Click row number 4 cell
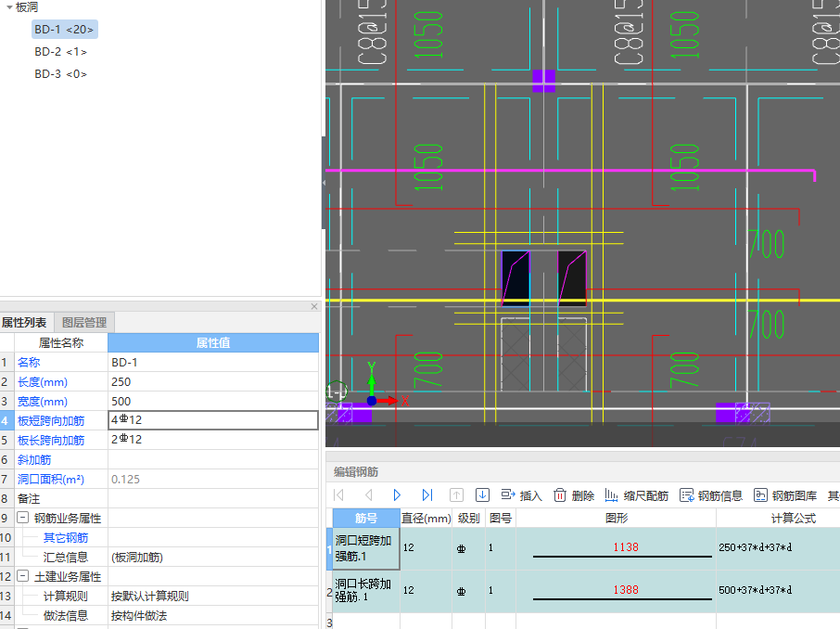The height and width of the screenshot is (629, 840). click(x=6, y=420)
